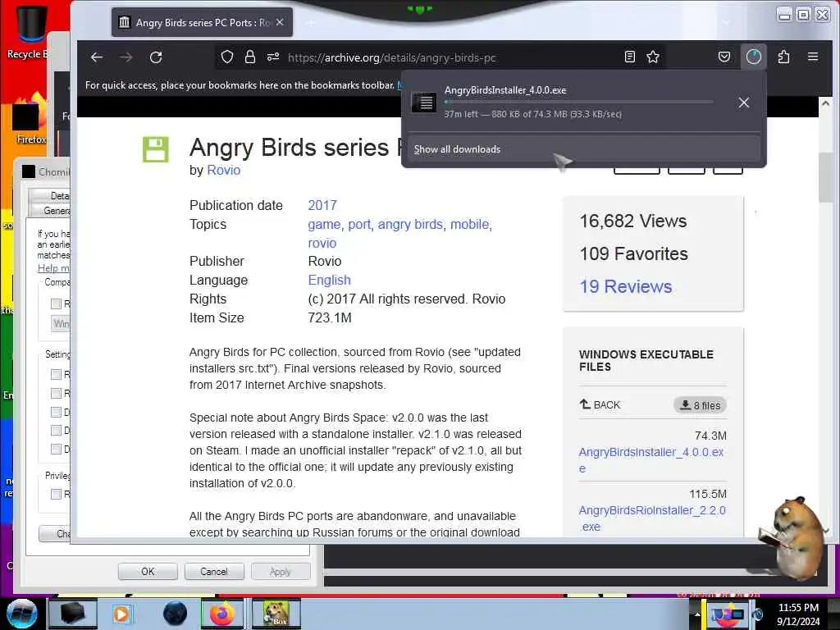Click the 2017 publication date link
The image size is (840, 630).
[x=322, y=205]
